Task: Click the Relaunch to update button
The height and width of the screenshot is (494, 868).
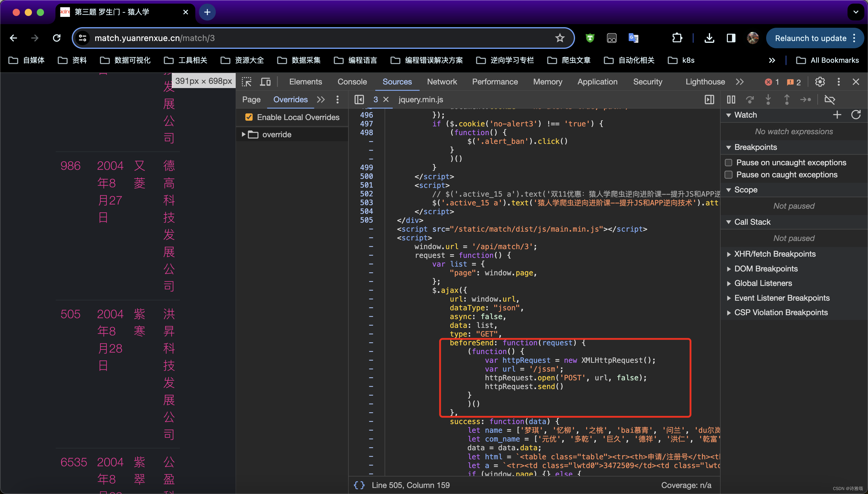Action: pyautogui.click(x=812, y=38)
